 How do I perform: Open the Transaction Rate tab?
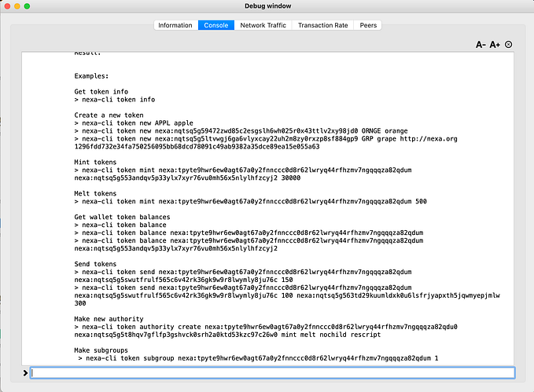(x=322, y=25)
